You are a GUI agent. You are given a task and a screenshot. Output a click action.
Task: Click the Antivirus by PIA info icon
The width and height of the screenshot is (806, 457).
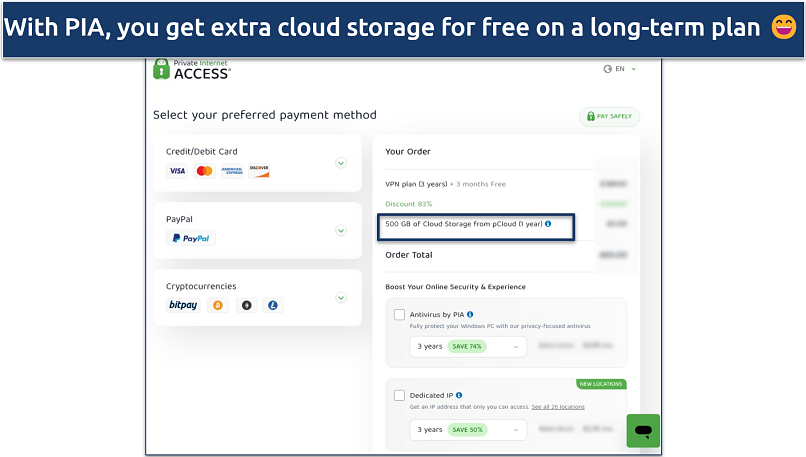point(470,314)
